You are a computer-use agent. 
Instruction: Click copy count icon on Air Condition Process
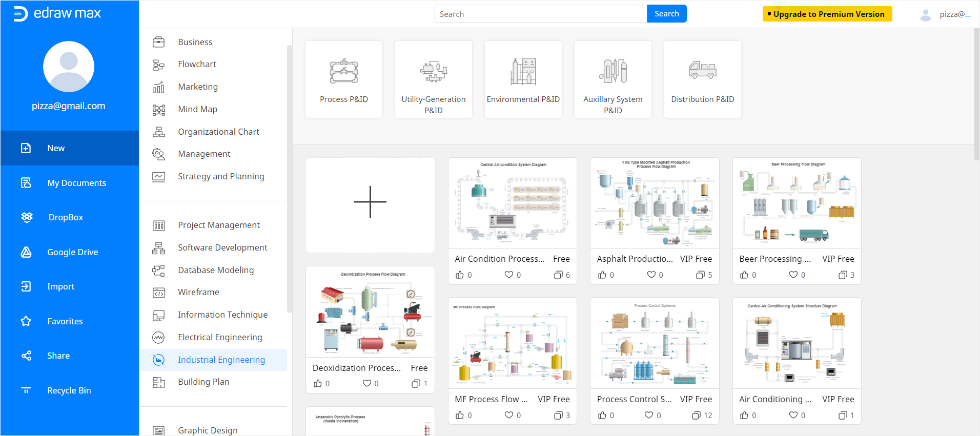click(558, 275)
